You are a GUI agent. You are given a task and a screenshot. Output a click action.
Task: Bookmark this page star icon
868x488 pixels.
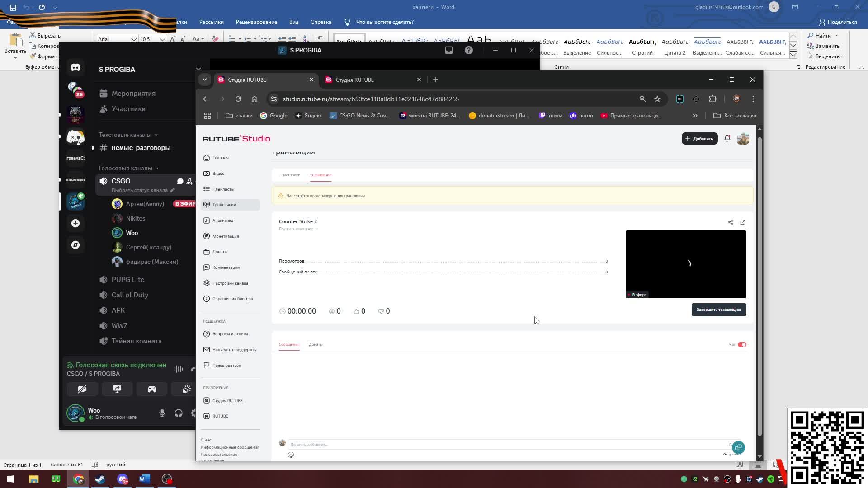pyautogui.click(x=657, y=99)
